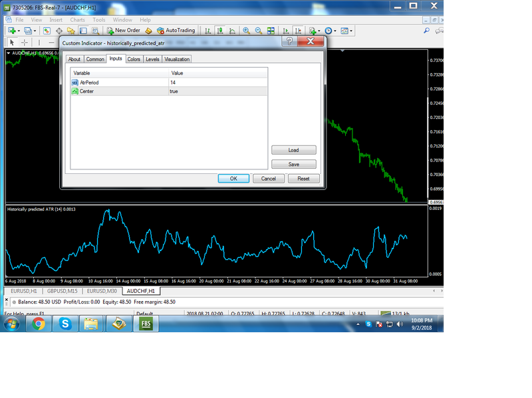The image size is (532, 398).
Task: Switch to the Levels tab
Action: click(x=152, y=59)
